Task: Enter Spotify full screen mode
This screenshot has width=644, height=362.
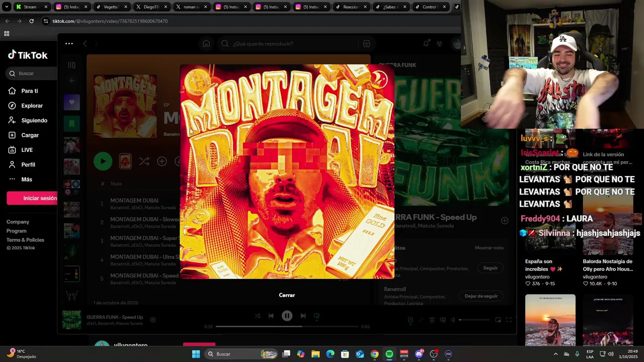Action: pyautogui.click(x=509, y=320)
